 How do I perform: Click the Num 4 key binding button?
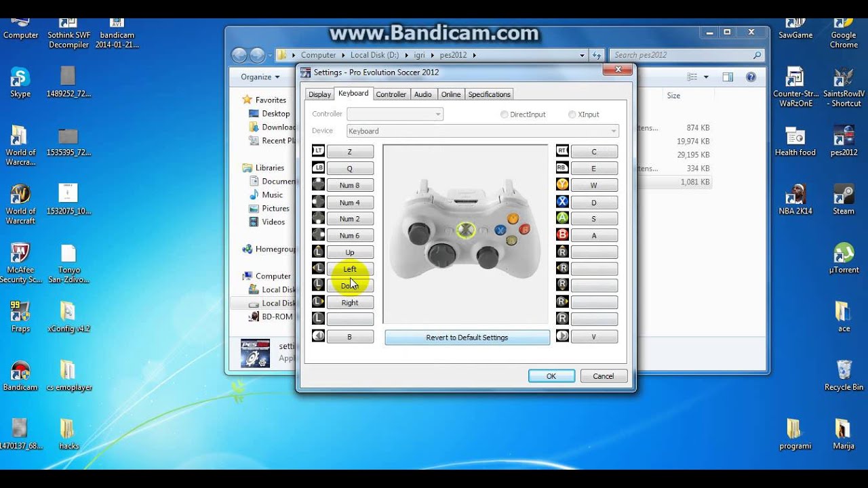[x=350, y=203]
